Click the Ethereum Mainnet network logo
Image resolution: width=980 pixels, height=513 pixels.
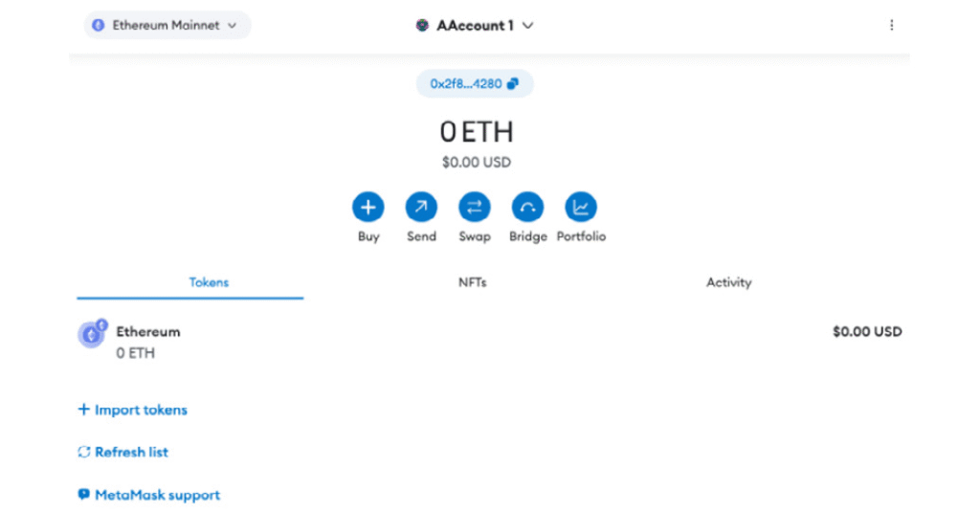pyautogui.click(x=99, y=26)
